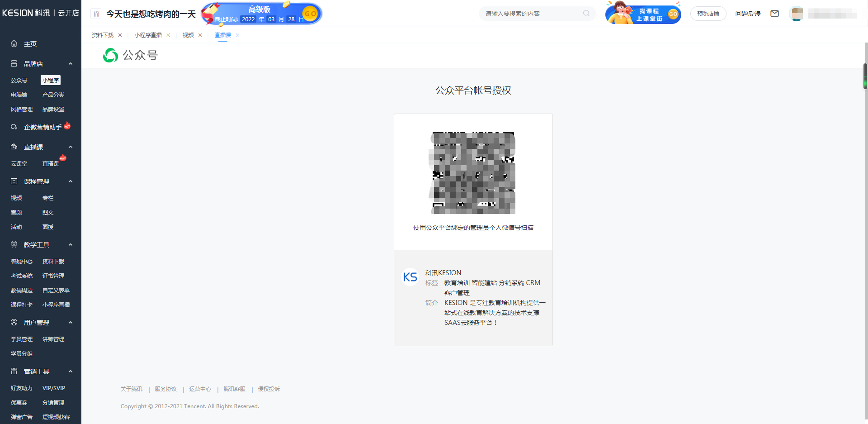The width and height of the screenshot is (868, 424).
Task: Collapse the 用户管理 section
Action: [71, 323]
